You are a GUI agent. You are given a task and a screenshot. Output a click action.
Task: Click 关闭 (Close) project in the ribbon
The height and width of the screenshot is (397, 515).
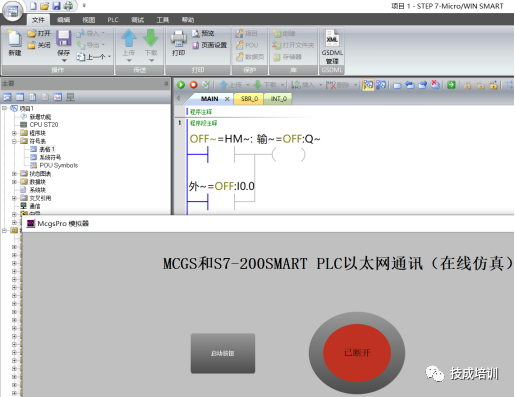click(x=39, y=45)
